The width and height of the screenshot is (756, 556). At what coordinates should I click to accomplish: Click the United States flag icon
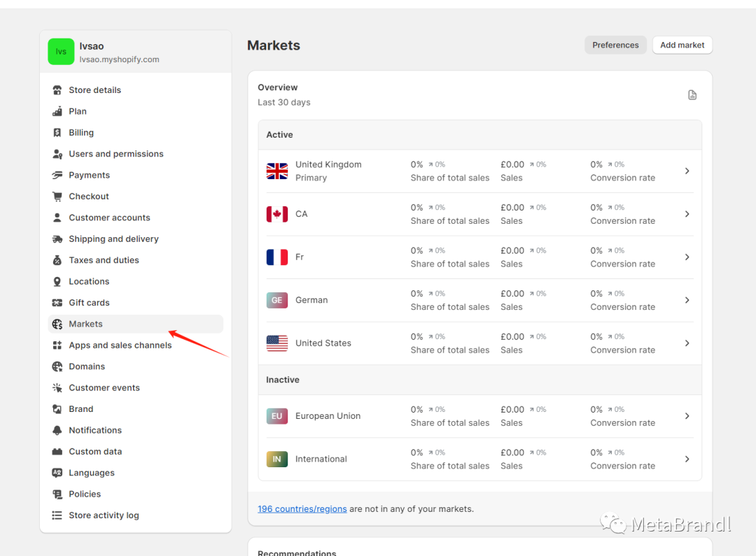pos(277,343)
